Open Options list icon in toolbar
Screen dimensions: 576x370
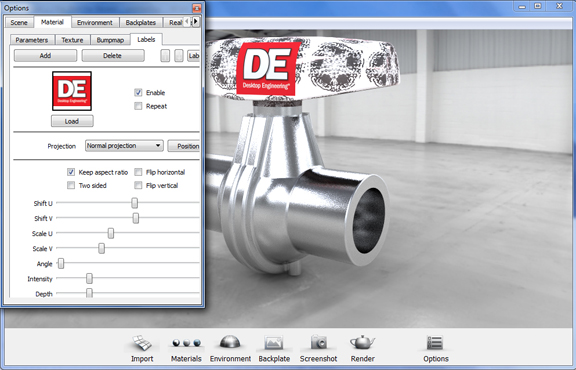pyautogui.click(x=436, y=348)
